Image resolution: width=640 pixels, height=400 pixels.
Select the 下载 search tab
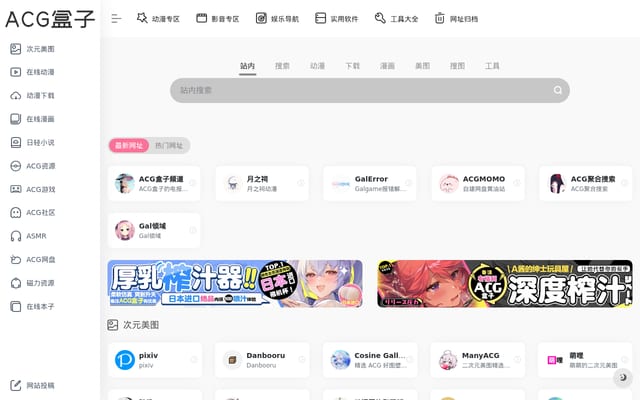(x=352, y=66)
